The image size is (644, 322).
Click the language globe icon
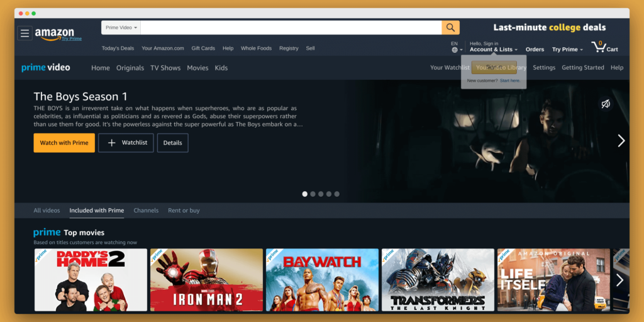click(455, 50)
